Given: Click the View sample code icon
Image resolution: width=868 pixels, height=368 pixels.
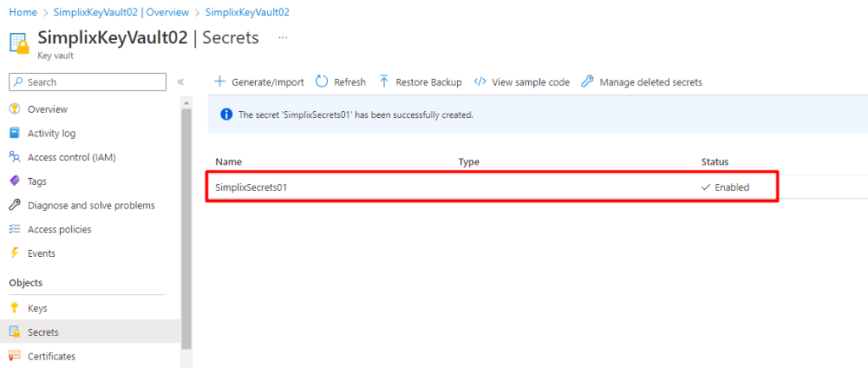Looking at the screenshot, I should (x=480, y=82).
